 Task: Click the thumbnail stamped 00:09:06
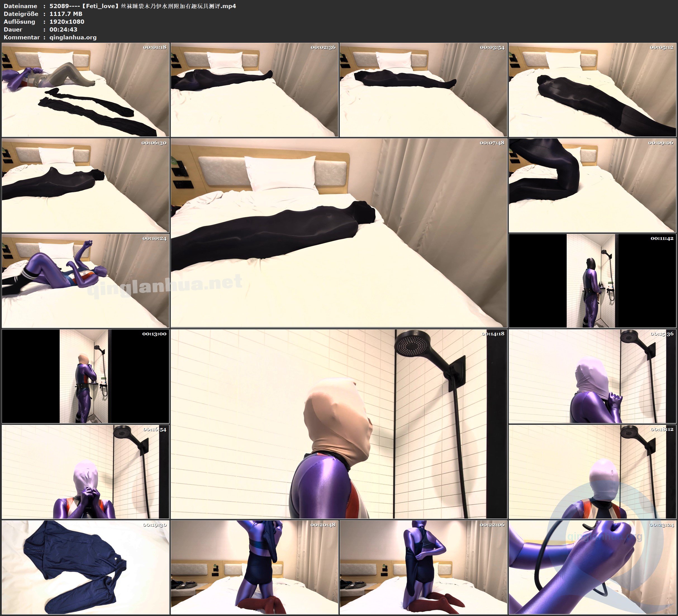[x=593, y=185]
